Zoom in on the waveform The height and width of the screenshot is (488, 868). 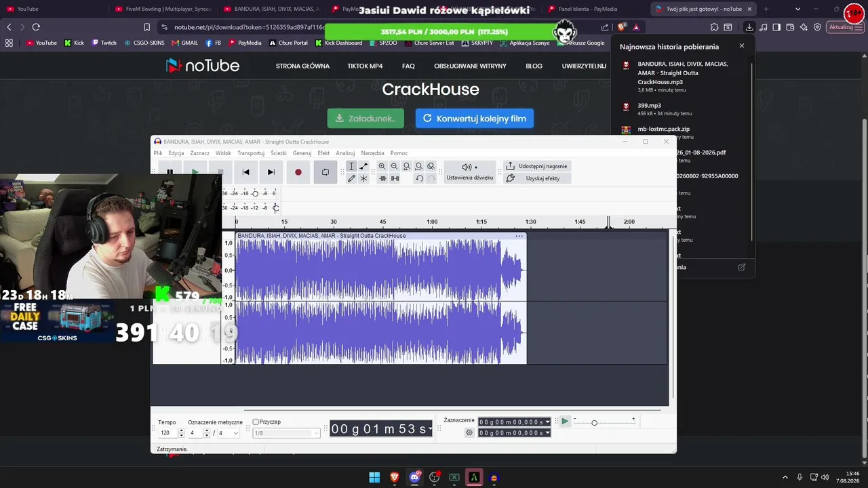tap(382, 167)
